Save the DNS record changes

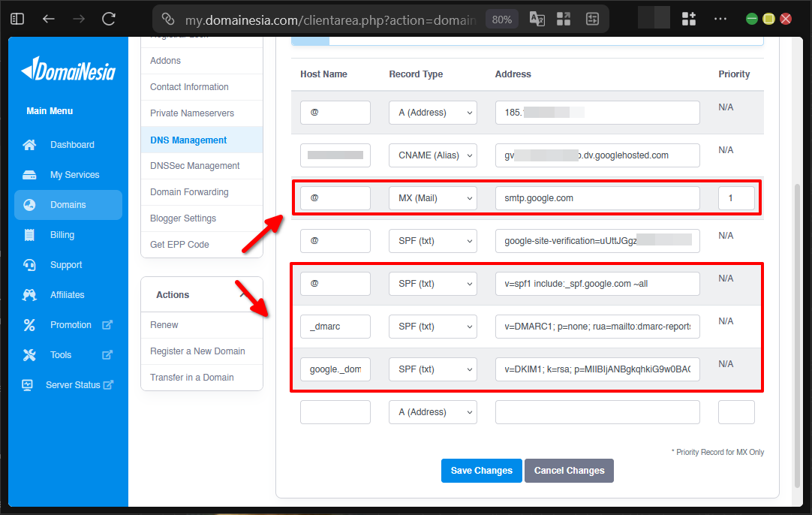tap(481, 471)
